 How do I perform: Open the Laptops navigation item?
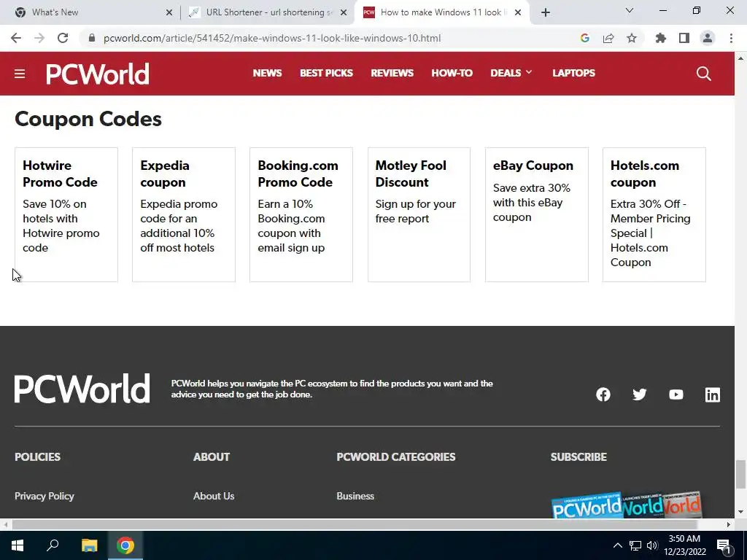tap(573, 73)
